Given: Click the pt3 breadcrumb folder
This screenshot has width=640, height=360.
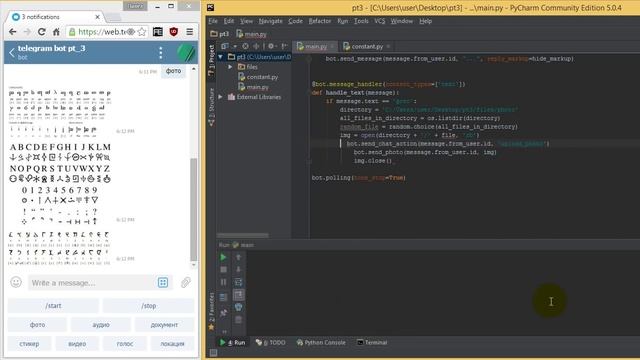Looking at the screenshot, I should (x=220, y=34).
